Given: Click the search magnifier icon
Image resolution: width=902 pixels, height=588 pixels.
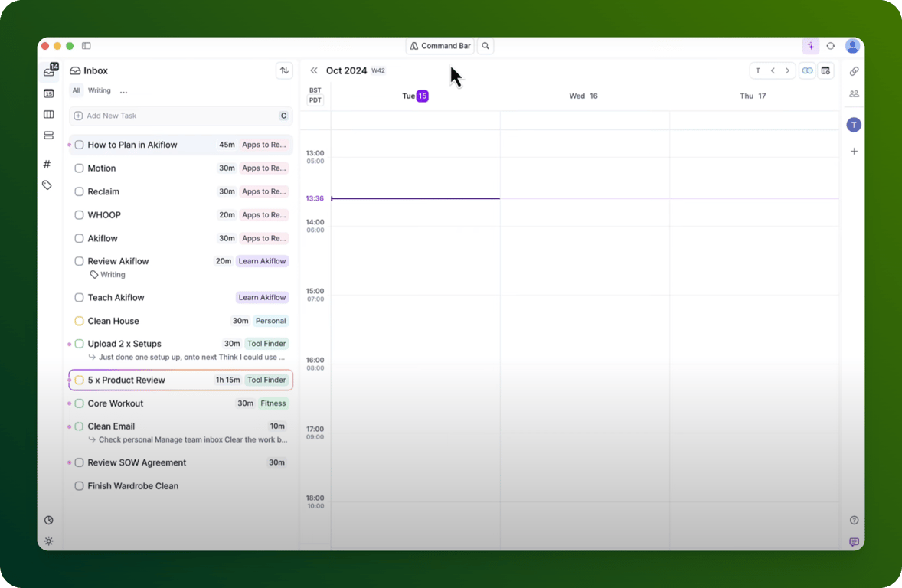Looking at the screenshot, I should (x=485, y=45).
